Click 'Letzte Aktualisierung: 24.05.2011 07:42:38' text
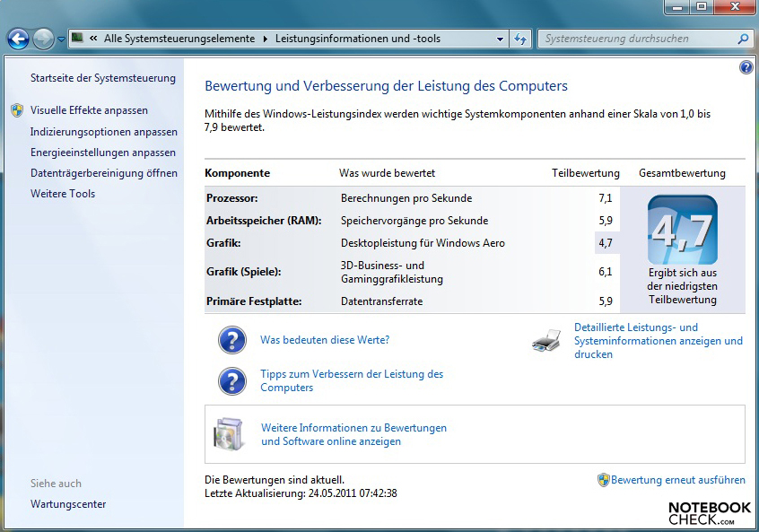 tap(301, 493)
